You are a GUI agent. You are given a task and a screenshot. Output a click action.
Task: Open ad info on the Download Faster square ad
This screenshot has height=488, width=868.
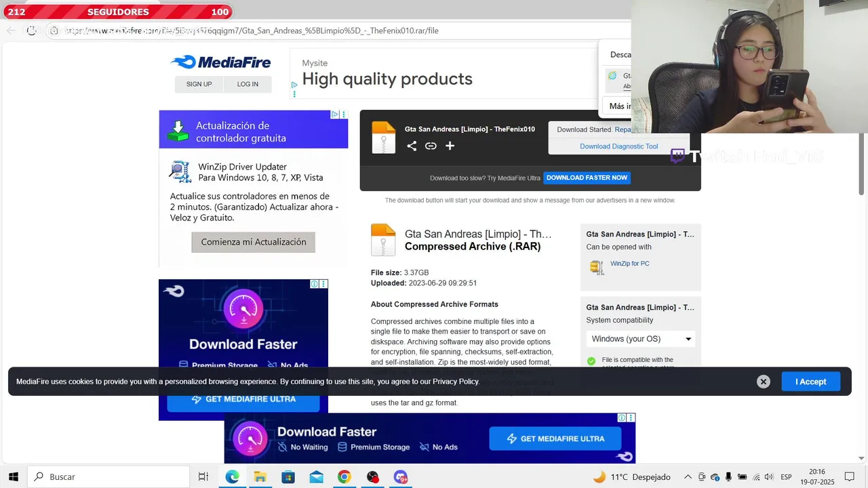coord(315,284)
